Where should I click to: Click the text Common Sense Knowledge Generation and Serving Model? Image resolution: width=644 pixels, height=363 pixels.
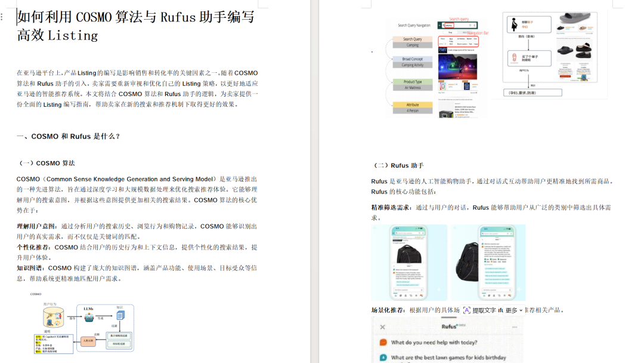(130, 179)
